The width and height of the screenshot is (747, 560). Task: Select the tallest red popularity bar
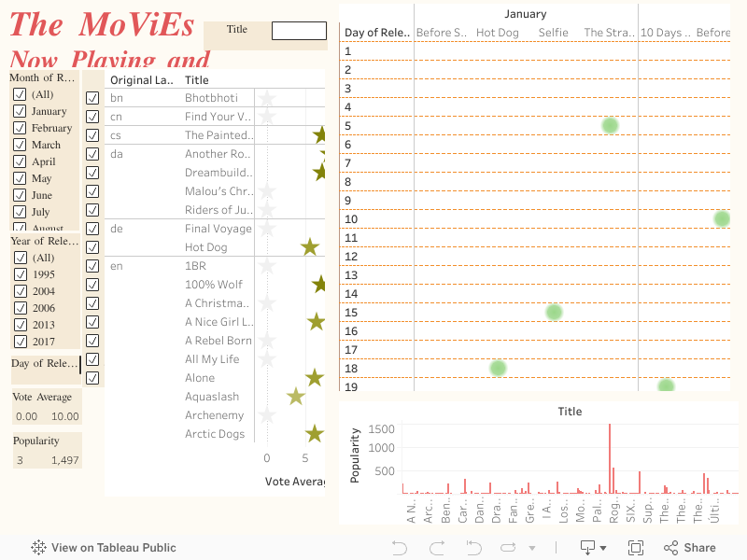(x=610, y=458)
